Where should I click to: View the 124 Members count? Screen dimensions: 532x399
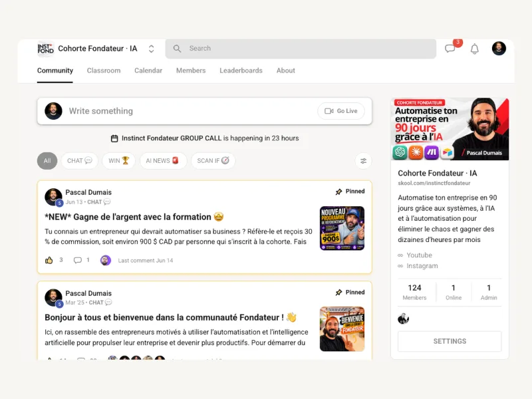pyautogui.click(x=414, y=293)
